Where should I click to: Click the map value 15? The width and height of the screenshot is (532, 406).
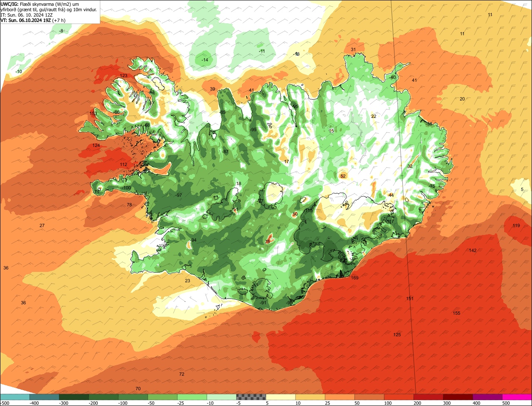[x=331, y=131]
